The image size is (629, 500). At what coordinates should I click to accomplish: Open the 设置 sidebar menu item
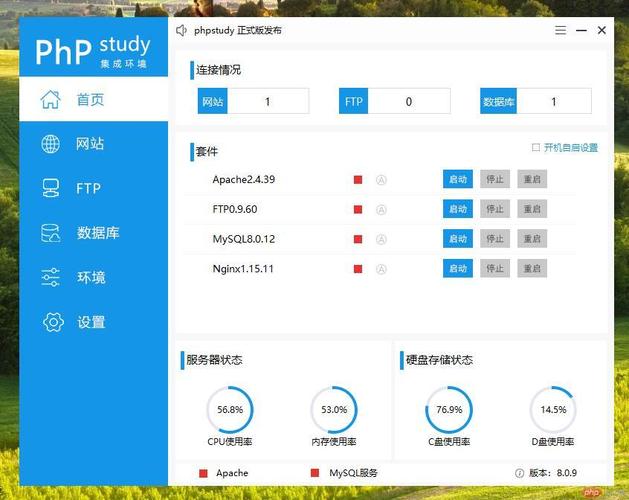[93, 322]
